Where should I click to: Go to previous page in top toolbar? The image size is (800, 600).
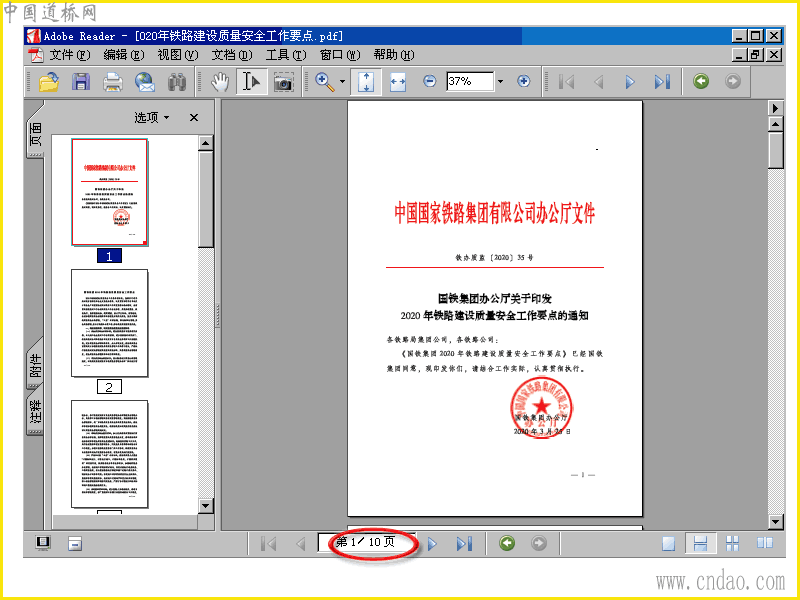(599, 82)
